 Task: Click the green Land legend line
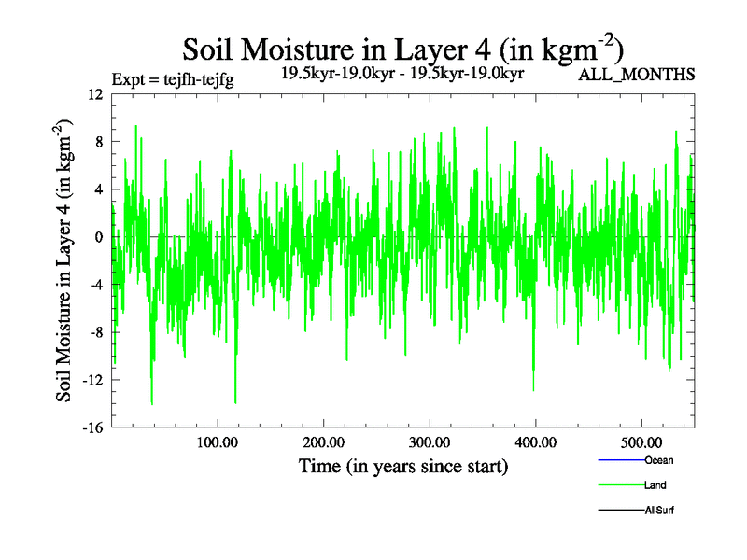click(620, 485)
